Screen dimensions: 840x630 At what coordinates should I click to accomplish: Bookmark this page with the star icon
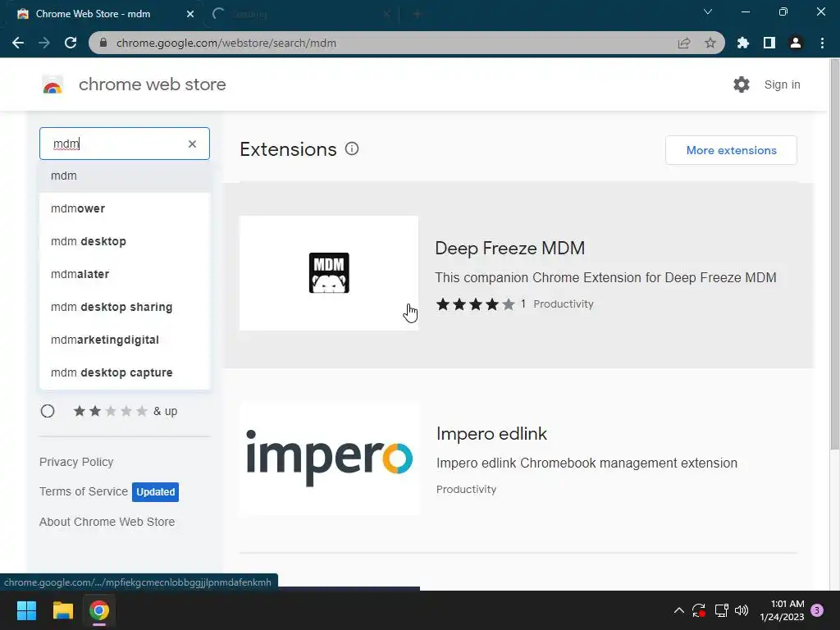(x=710, y=43)
